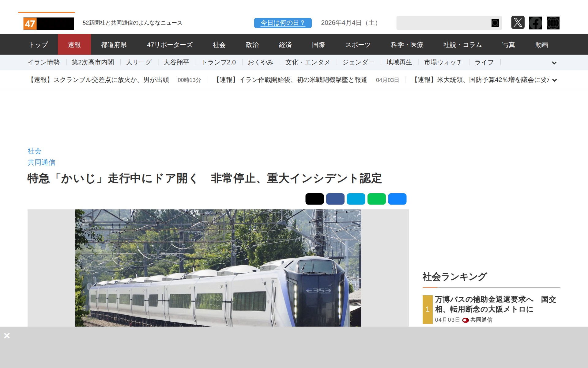Share article via dark blue Facebook button
This screenshot has height=368, width=588.
point(335,199)
